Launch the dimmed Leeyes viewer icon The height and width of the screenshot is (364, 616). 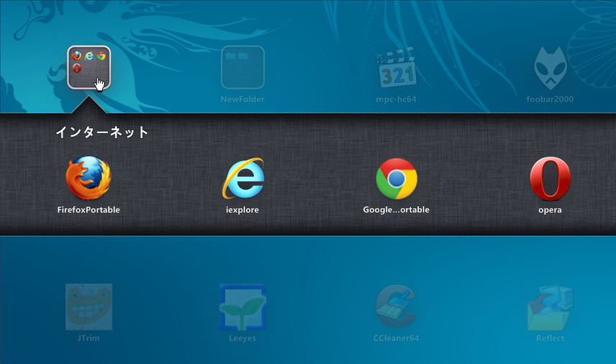[x=243, y=306]
